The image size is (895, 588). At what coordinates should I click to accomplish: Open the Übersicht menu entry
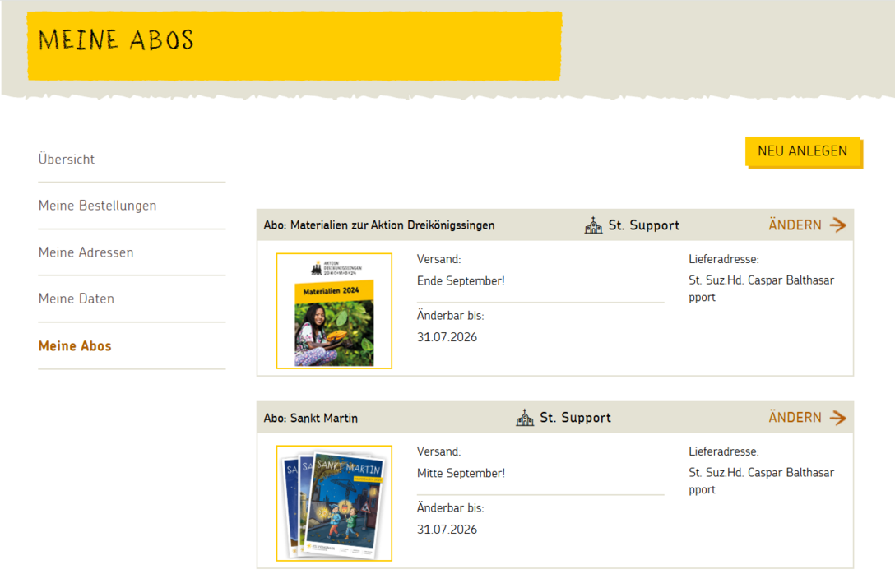point(66,160)
